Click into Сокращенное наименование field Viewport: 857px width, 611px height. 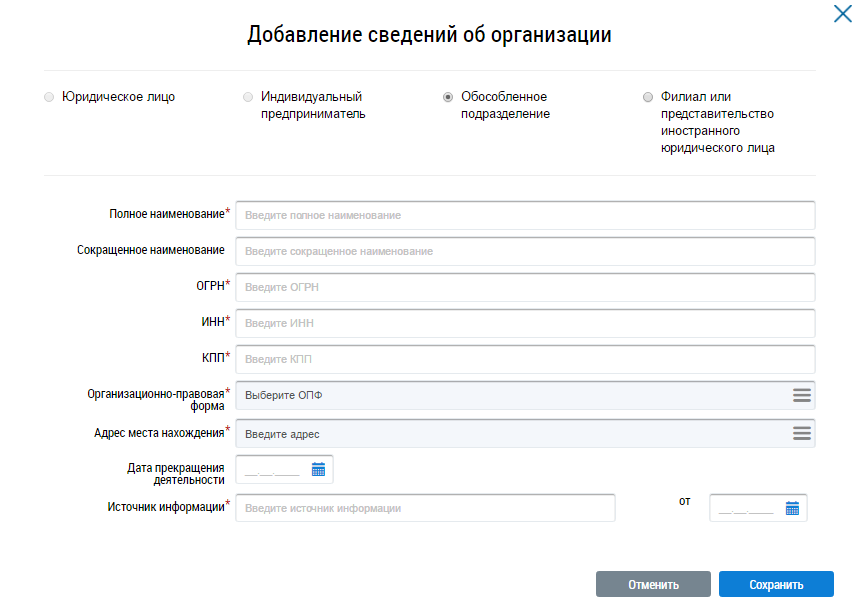(525, 251)
